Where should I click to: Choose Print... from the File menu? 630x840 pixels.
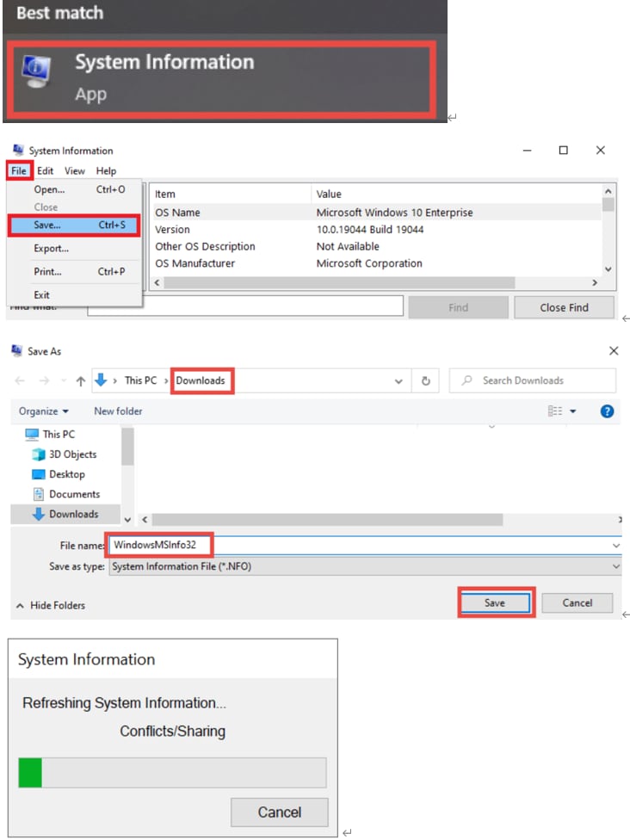(75, 272)
